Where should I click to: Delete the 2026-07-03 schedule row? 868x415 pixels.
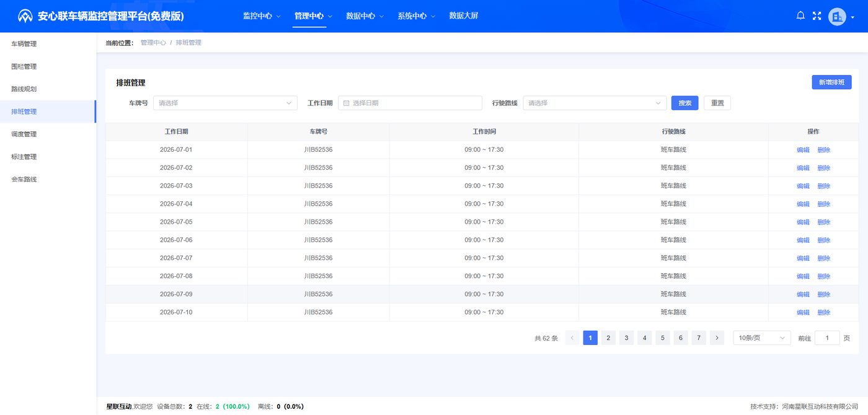pyautogui.click(x=824, y=186)
